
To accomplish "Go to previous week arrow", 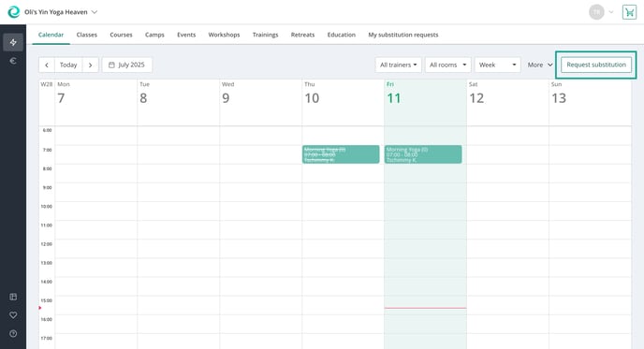I will [x=47, y=65].
